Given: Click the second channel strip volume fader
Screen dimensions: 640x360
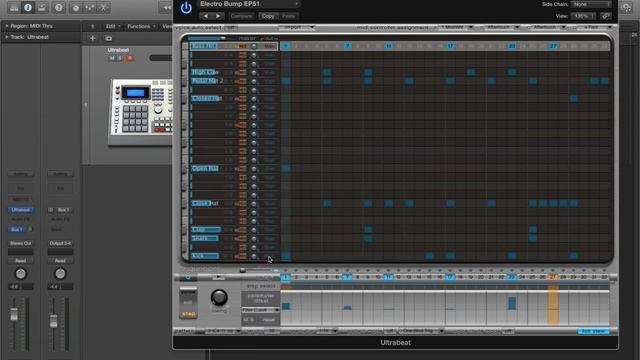Looking at the screenshot, I should (53, 321).
